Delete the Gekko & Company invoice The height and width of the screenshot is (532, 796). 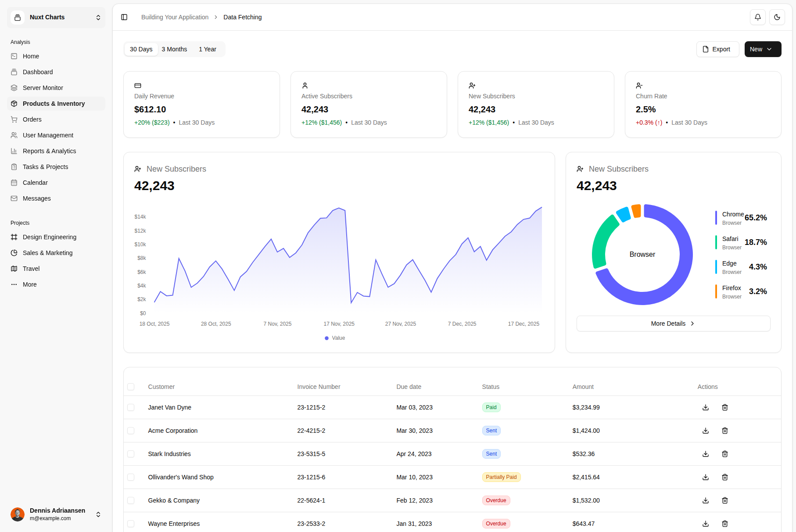[x=724, y=500]
